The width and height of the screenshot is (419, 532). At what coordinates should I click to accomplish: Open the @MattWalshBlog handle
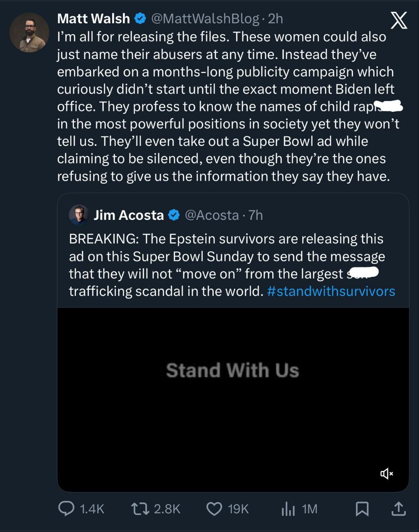tap(205, 19)
